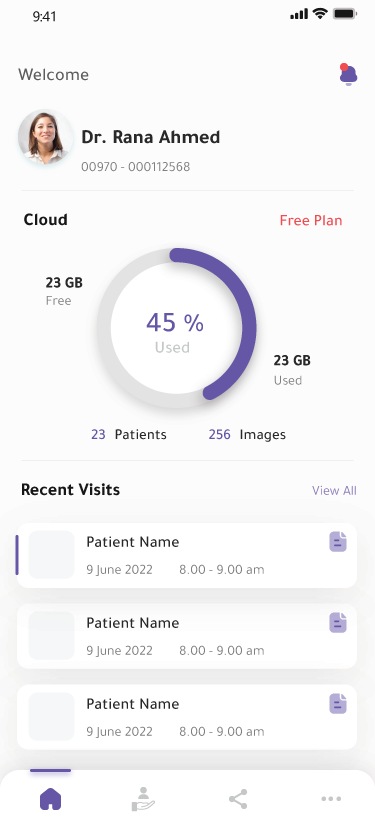Open notifications via the bell icon
Image resolution: width=375 pixels, height=827 pixels.
click(x=348, y=74)
